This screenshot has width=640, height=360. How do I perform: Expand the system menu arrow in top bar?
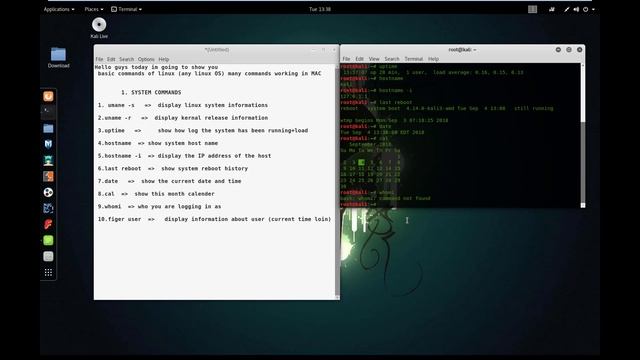pyautogui.click(x=593, y=9)
